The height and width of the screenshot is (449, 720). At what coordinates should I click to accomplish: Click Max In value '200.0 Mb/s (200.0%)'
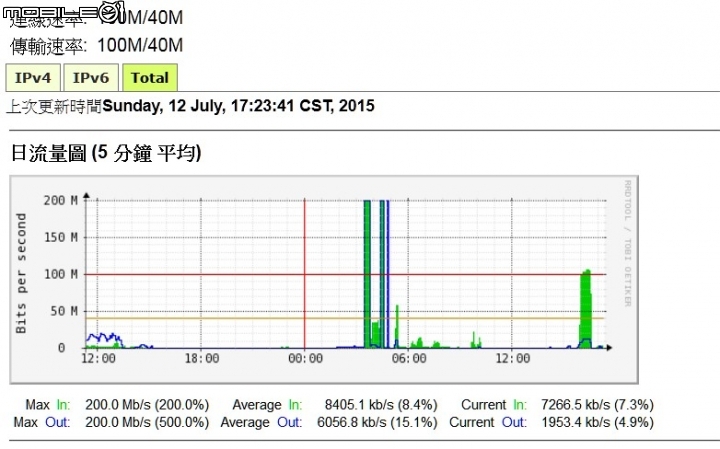pyautogui.click(x=147, y=405)
